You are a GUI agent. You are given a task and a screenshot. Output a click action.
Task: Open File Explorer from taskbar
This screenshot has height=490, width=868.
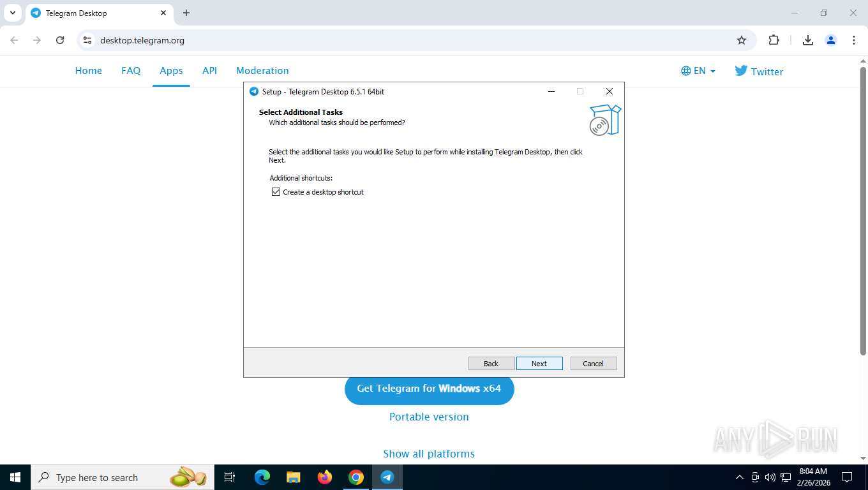tap(294, 477)
